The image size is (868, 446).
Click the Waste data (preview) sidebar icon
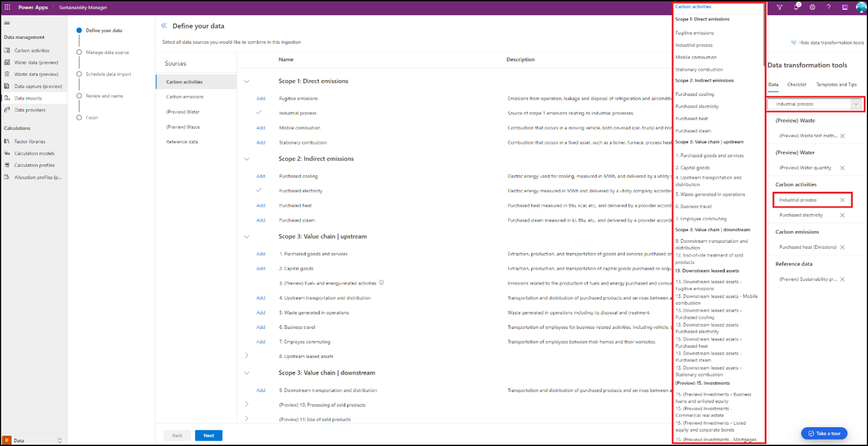coord(7,74)
